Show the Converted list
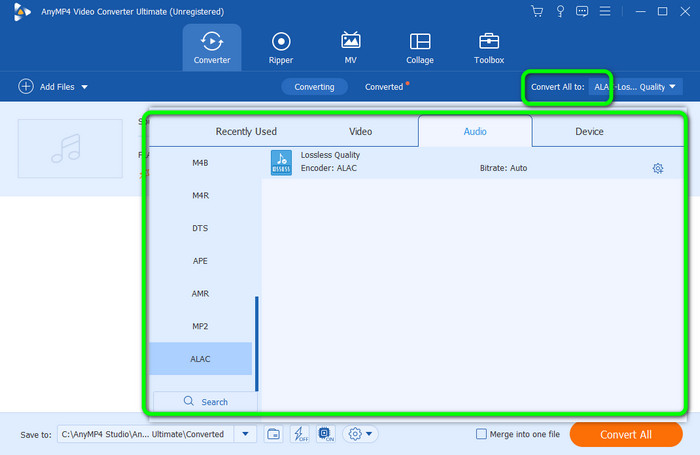The height and width of the screenshot is (455, 700). [384, 87]
